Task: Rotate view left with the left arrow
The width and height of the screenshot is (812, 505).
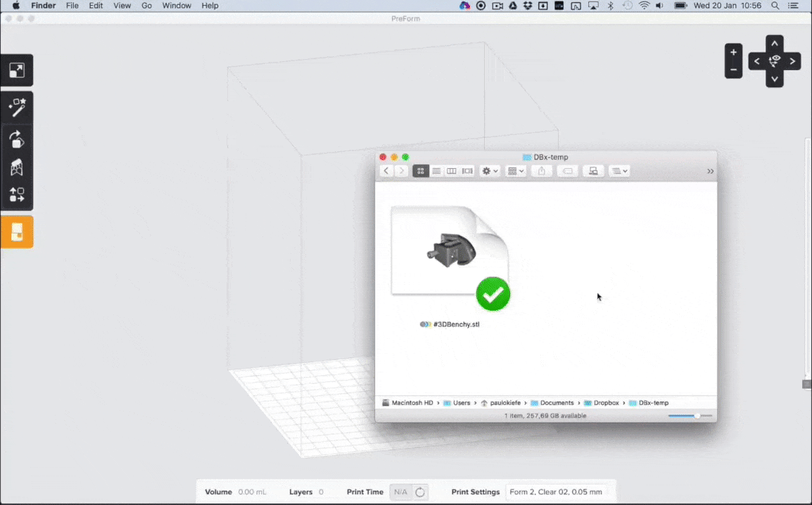Action: (x=756, y=61)
